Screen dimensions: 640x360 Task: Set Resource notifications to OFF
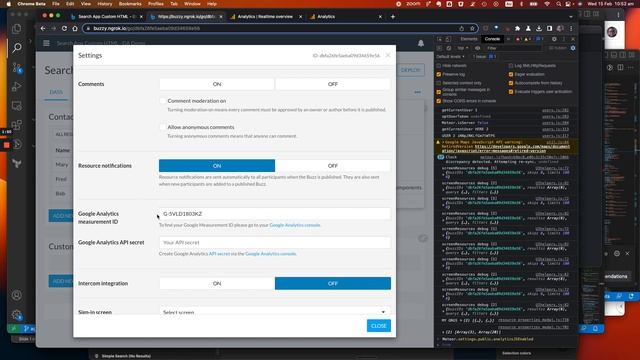point(333,166)
